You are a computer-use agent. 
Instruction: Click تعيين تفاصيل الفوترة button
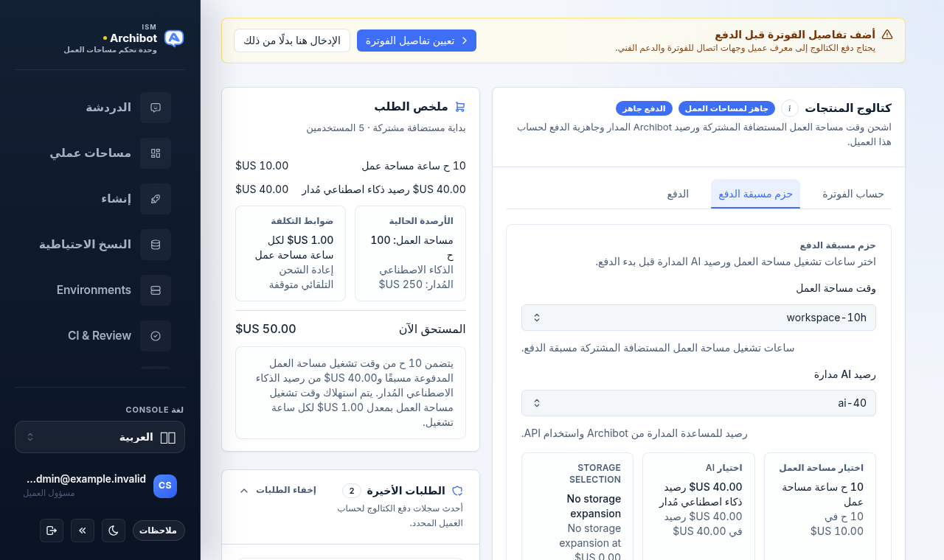pyautogui.click(x=417, y=41)
